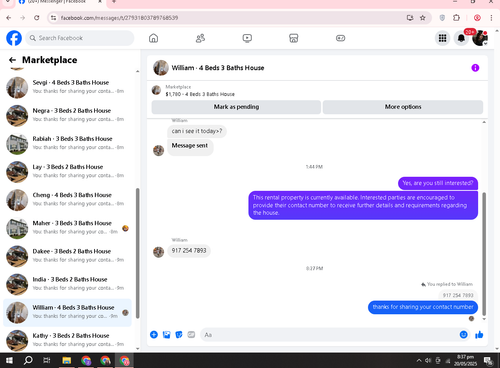Open India 3 Beds 2 Baths House chat
Screen dimensions: 500x368
[67, 284]
